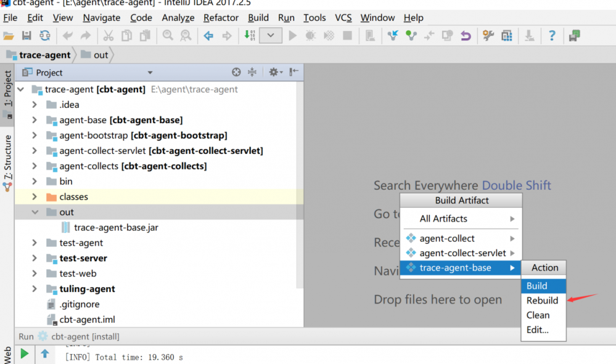Click the out breadcrumb in navigation bar
Screen dimensions: 616x364
point(95,55)
